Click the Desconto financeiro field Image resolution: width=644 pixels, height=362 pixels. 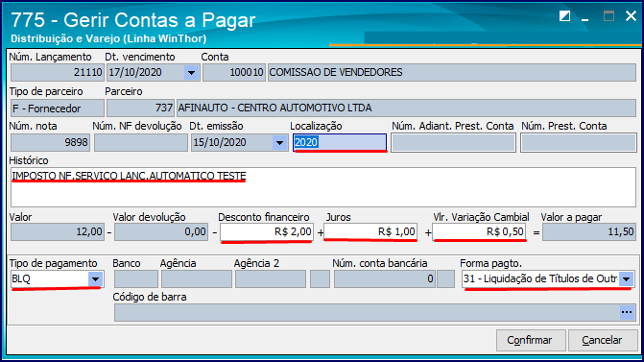267,231
